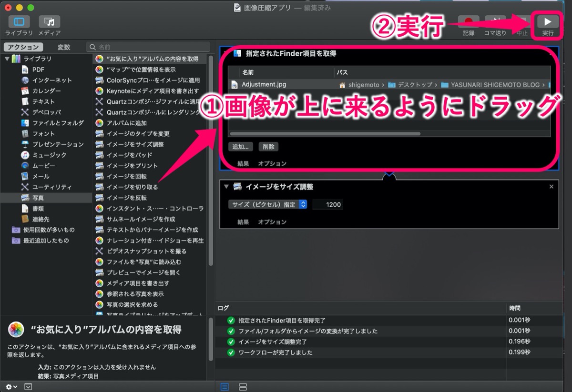Open オプション under イメージをサイズ調整

[272, 222]
